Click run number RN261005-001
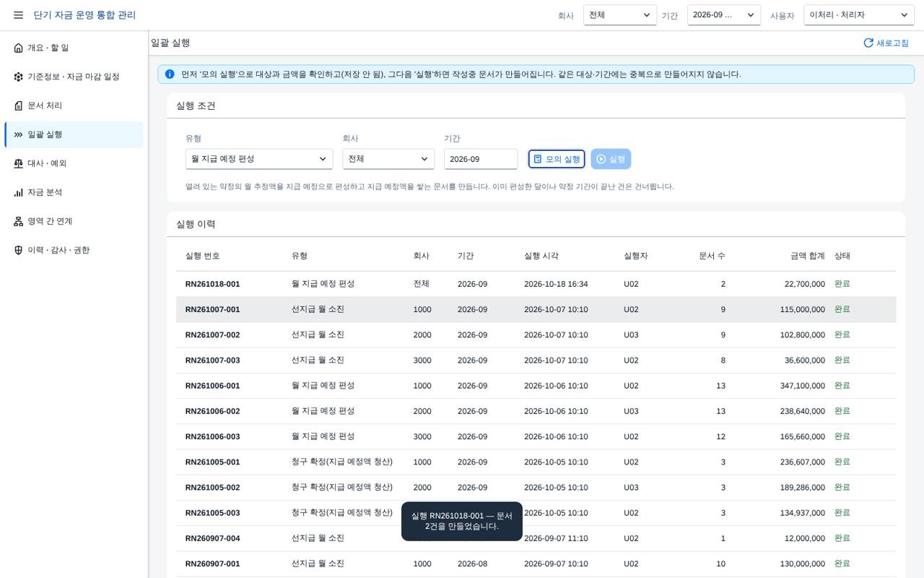The image size is (924, 578). pos(212,462)
